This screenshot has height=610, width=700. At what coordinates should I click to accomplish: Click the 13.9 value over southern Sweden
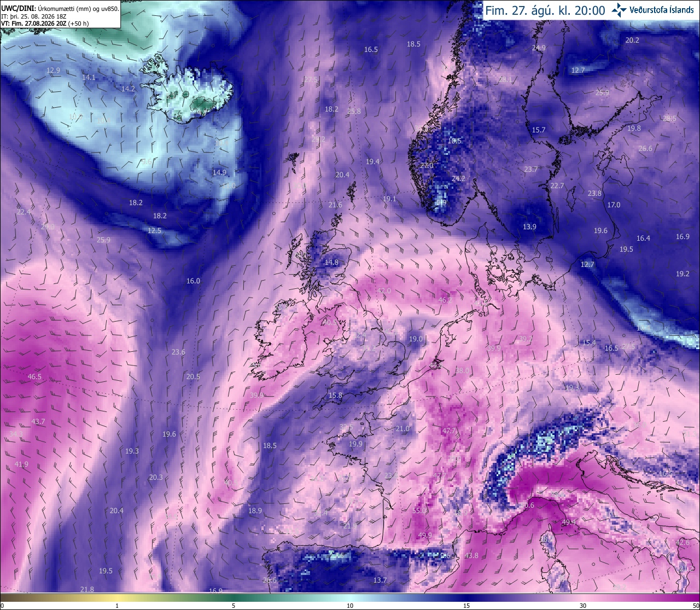(x=529, y=227)
